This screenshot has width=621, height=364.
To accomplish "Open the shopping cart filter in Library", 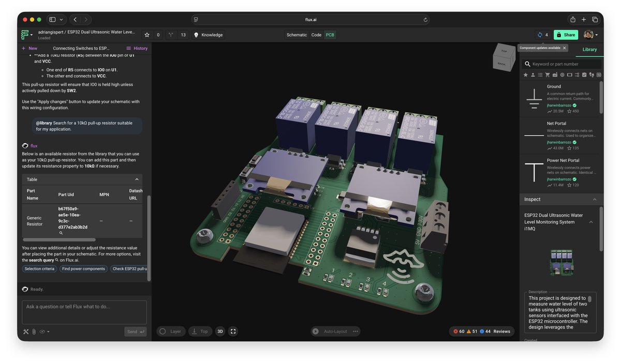I will click(x=548, y=74).
